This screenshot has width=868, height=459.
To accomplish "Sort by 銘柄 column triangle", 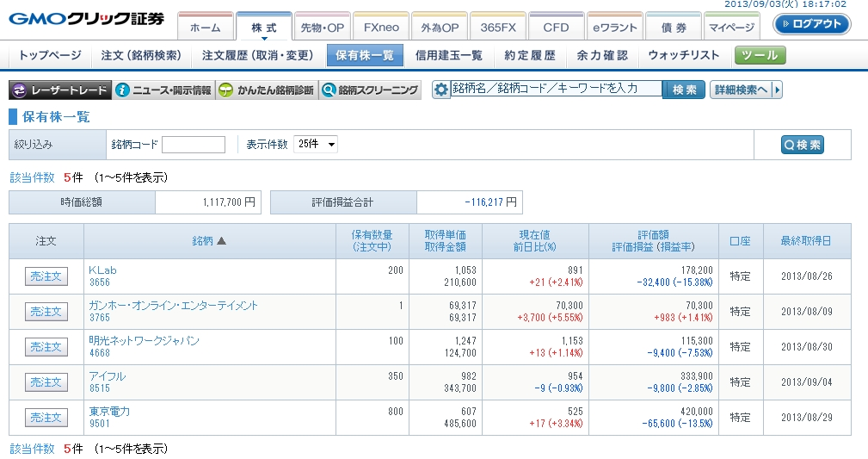I will [221, 241].
